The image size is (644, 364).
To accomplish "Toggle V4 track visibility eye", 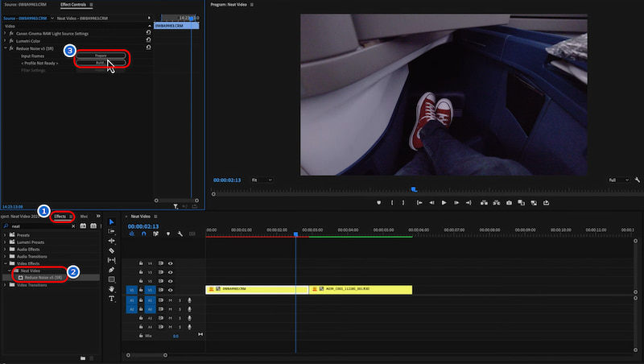I will pyautogui.click(x=171, y=263).
